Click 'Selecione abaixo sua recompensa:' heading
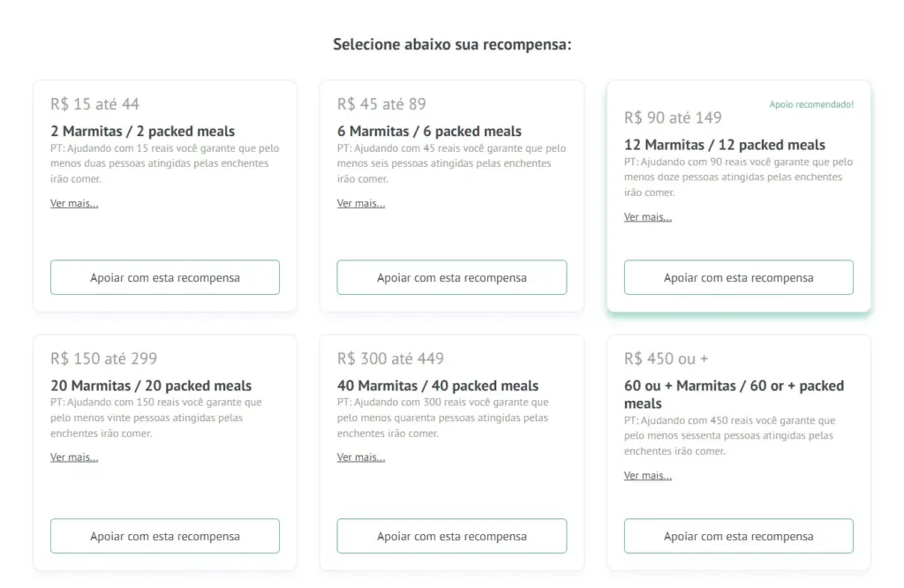This screenshot has width=904, height=588. (x=452, y=44)
